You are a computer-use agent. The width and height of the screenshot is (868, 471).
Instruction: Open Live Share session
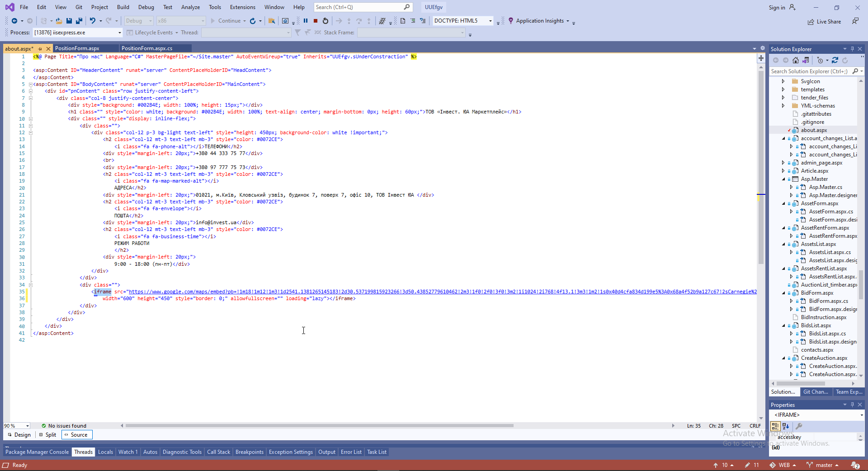pyautogui.click(x=825, y=22)
